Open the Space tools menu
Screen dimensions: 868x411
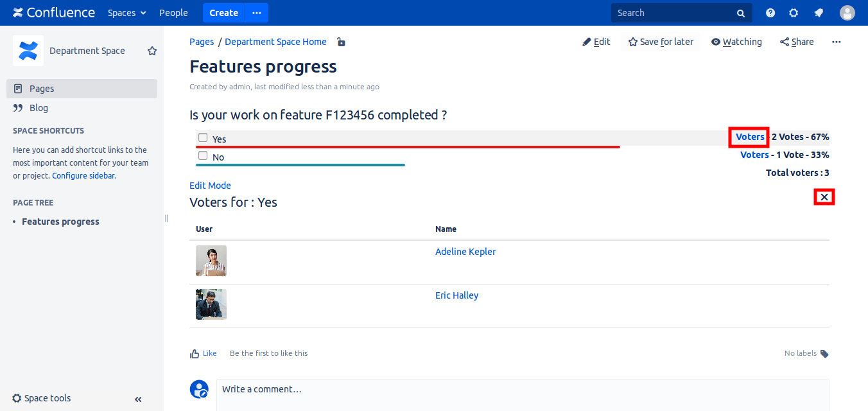tap(42, 398)
